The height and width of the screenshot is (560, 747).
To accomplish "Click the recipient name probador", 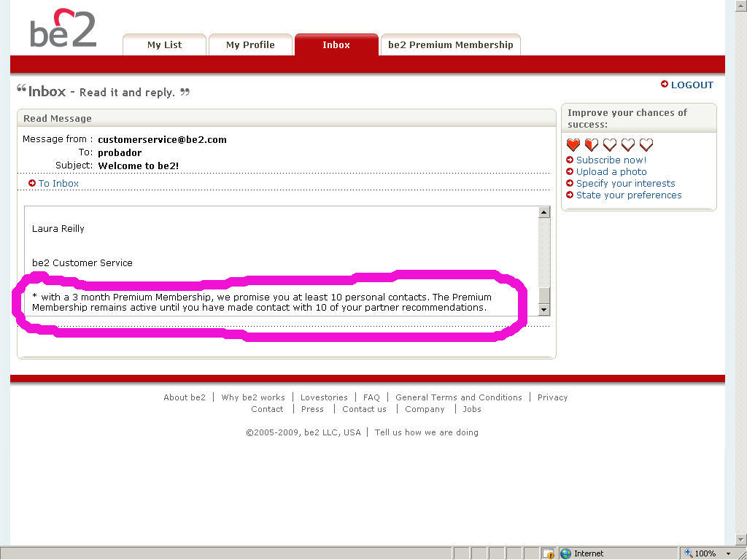I will pyautogui.click(x=120, y=153).
